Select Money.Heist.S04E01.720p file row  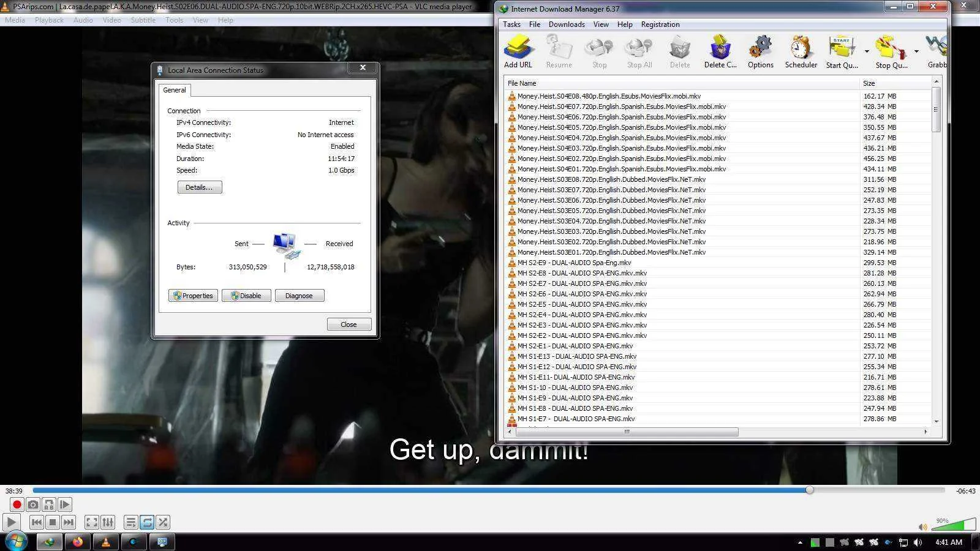[x=717, y=169]
